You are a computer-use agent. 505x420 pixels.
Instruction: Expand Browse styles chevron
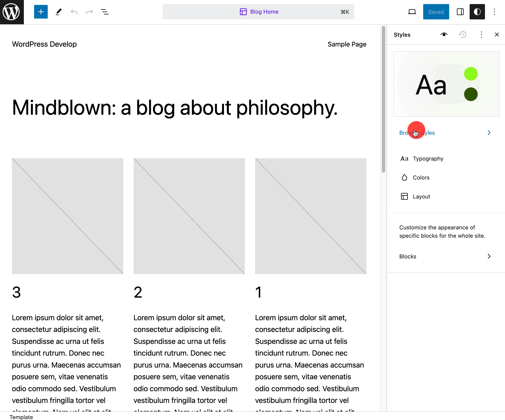click(x=489, y=133)
